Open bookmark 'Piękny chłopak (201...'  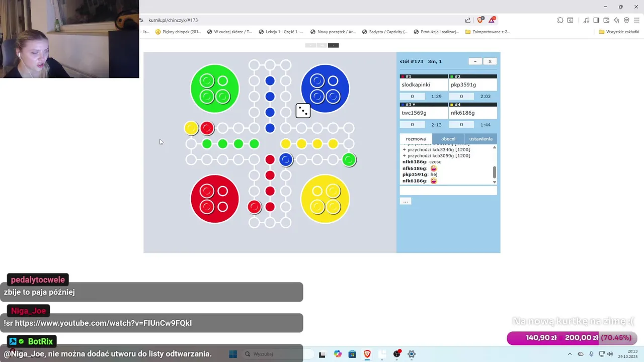point(178,32)
